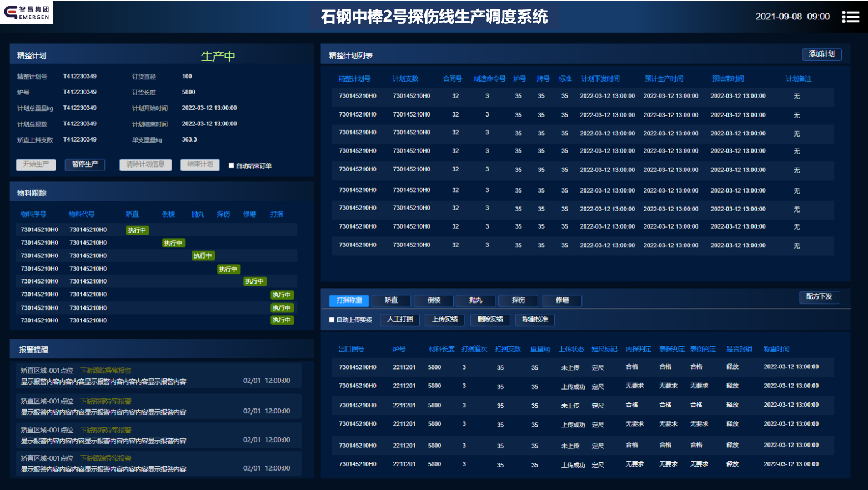Click the 执行中 badge under the 抛丸 column
This screenshot has width=868, height=490.
coord(203,256)
